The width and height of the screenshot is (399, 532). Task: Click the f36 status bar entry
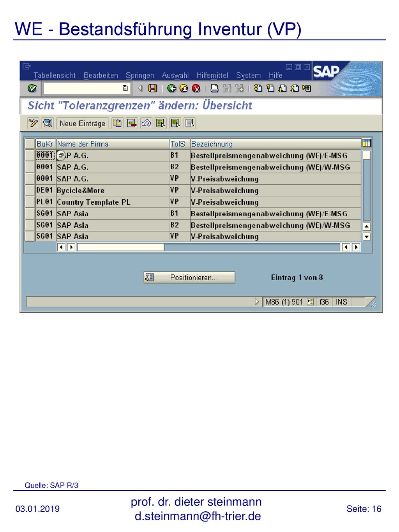(324, 302)
